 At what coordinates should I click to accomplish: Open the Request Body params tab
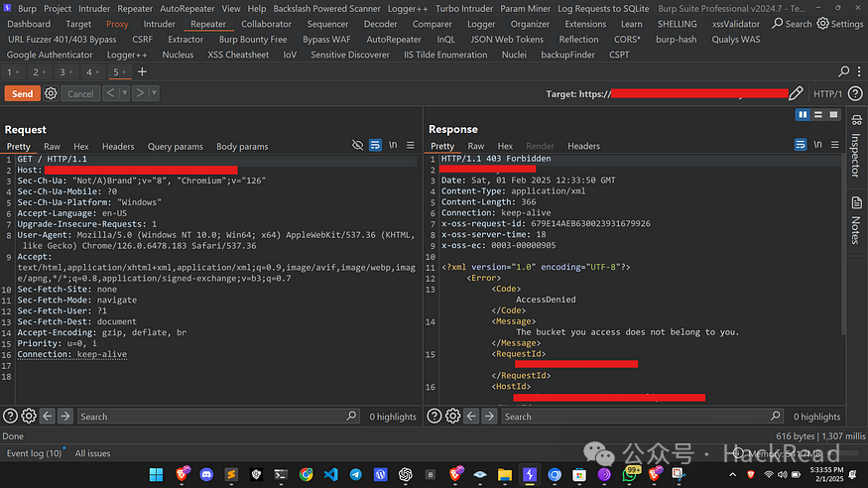tap(242, 146)
